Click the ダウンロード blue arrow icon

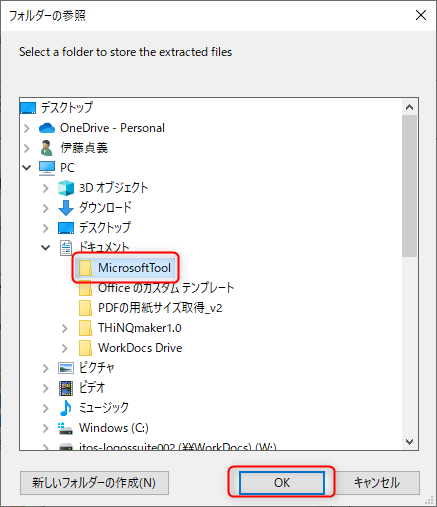click(x=66, y=208)
